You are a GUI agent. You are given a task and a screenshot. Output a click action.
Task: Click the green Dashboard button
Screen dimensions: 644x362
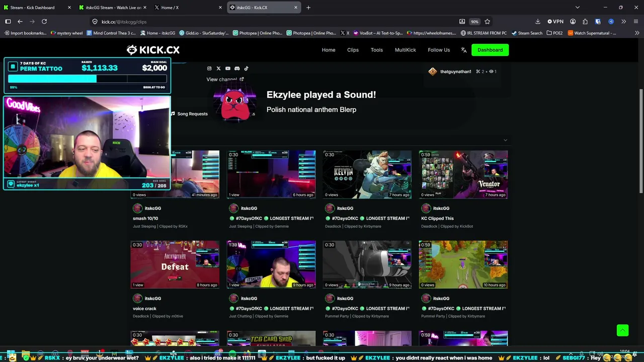[x=490, y=50]
